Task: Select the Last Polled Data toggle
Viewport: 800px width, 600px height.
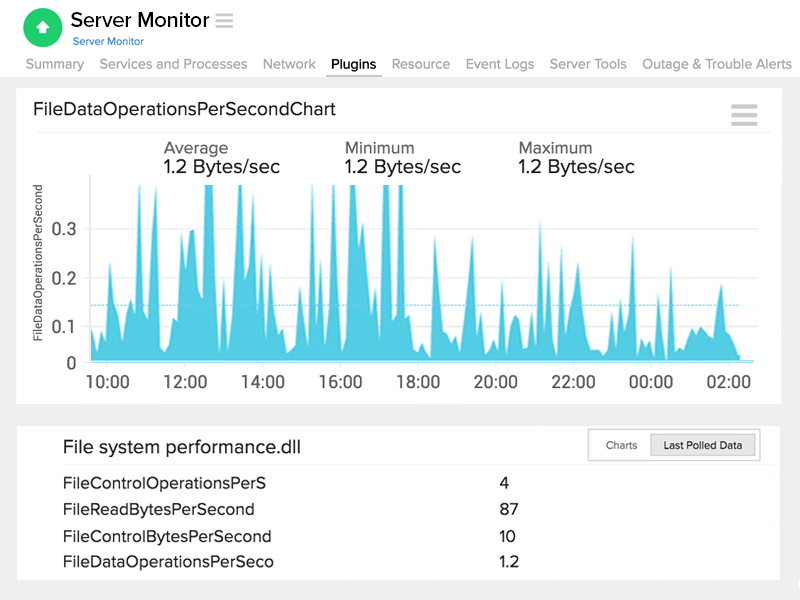Action: click(703, 445)
